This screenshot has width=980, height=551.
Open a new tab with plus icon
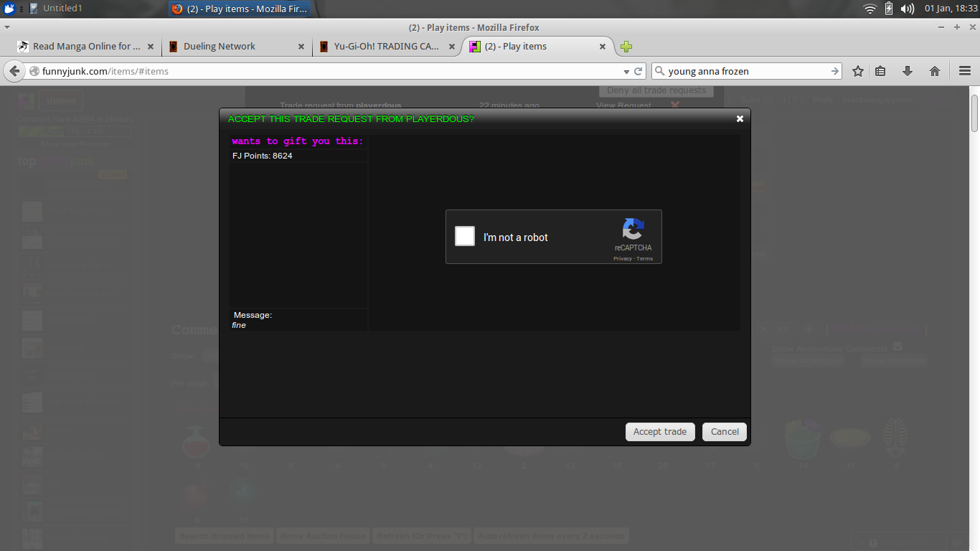coord(626,47)
